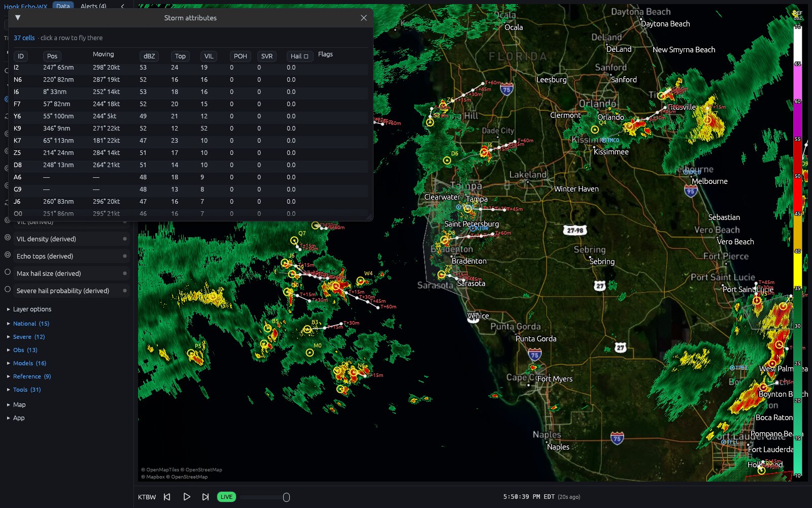Sort table by Top column
Viewport: 812px width, 508px height.
pos(180,56)
